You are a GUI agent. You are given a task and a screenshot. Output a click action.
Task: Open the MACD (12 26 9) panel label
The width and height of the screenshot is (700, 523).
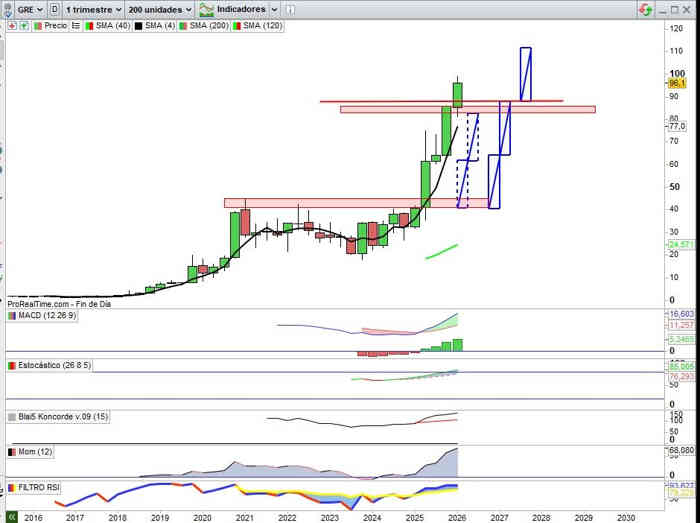(x=47, y=316)
